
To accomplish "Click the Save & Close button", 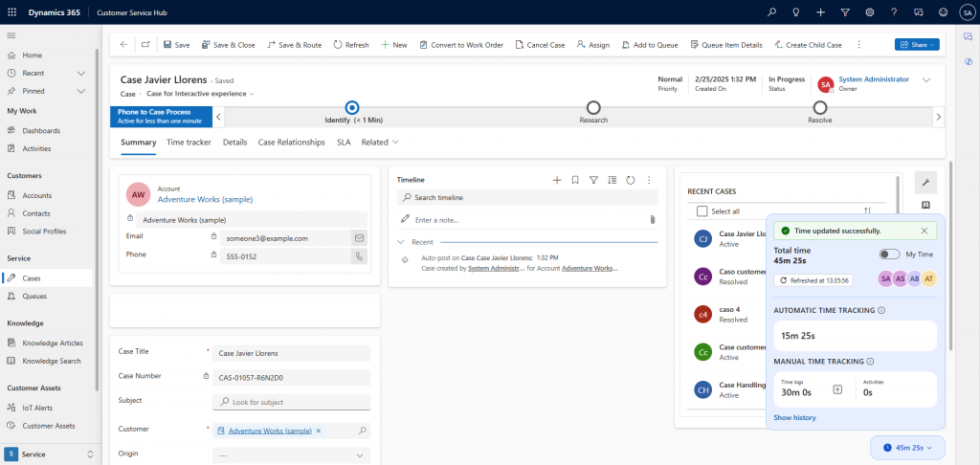I will (228, 45).
